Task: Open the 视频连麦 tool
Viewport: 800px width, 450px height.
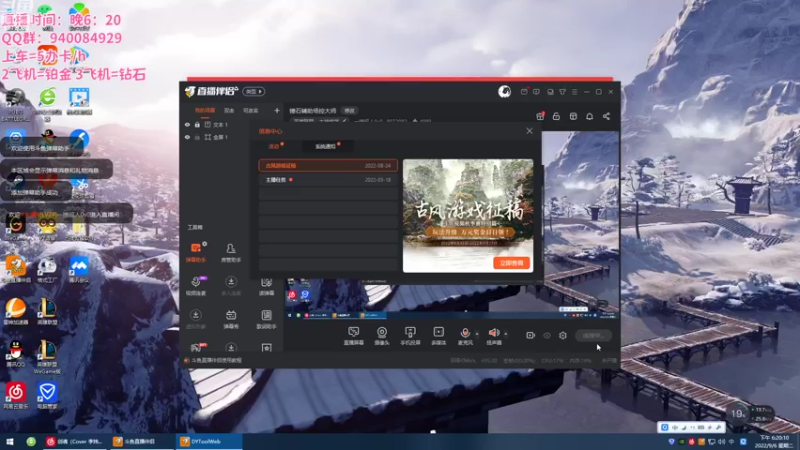Action: point(196,286)
